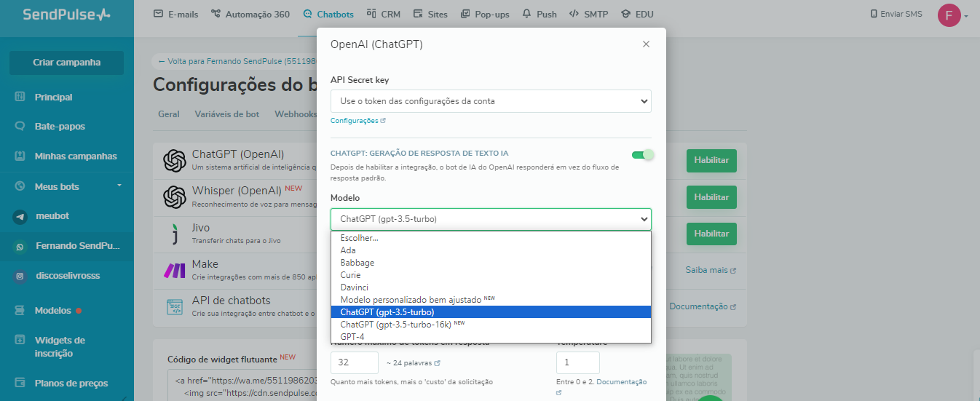Click the Planos de preços icon
The width and height of the screenshot is (980, 401).
[x=20, y=383]
